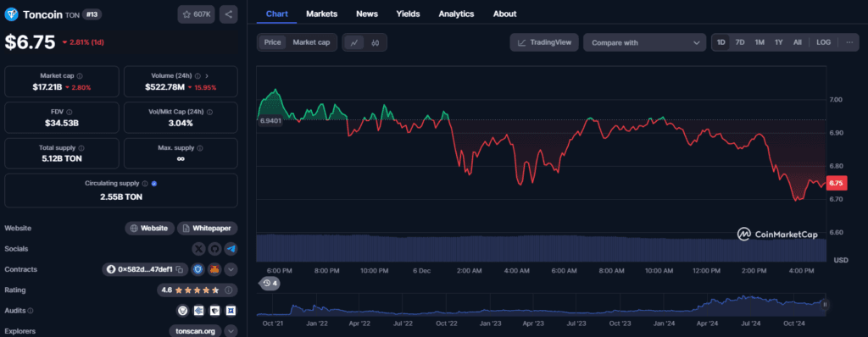Open the fourth audit badge icon
868x337 pixels.
pos(231,311)
